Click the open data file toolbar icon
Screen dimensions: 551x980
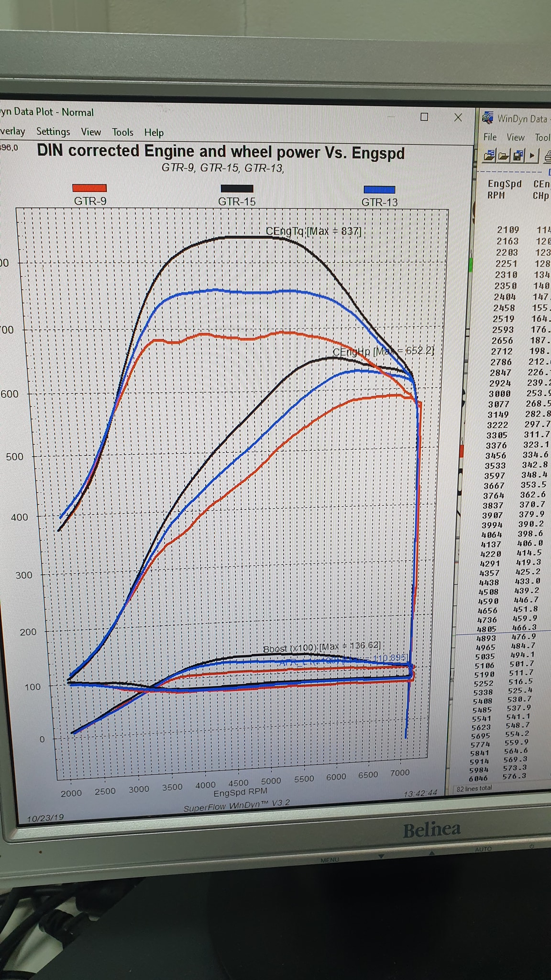[489, 156]
